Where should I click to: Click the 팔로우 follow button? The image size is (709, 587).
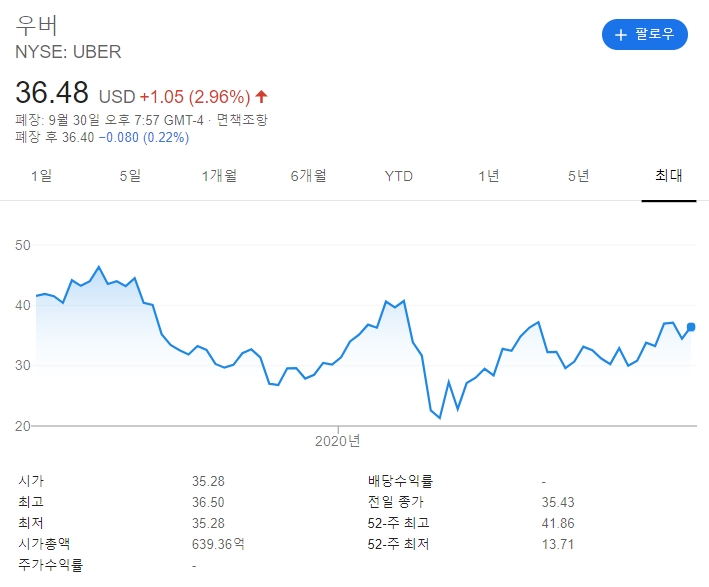tap(644, 34)
